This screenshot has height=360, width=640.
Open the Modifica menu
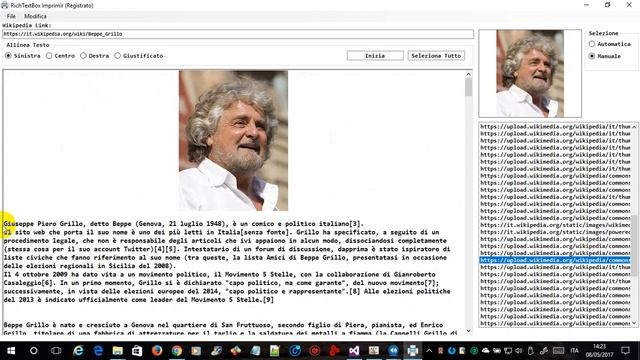point(35,16)
